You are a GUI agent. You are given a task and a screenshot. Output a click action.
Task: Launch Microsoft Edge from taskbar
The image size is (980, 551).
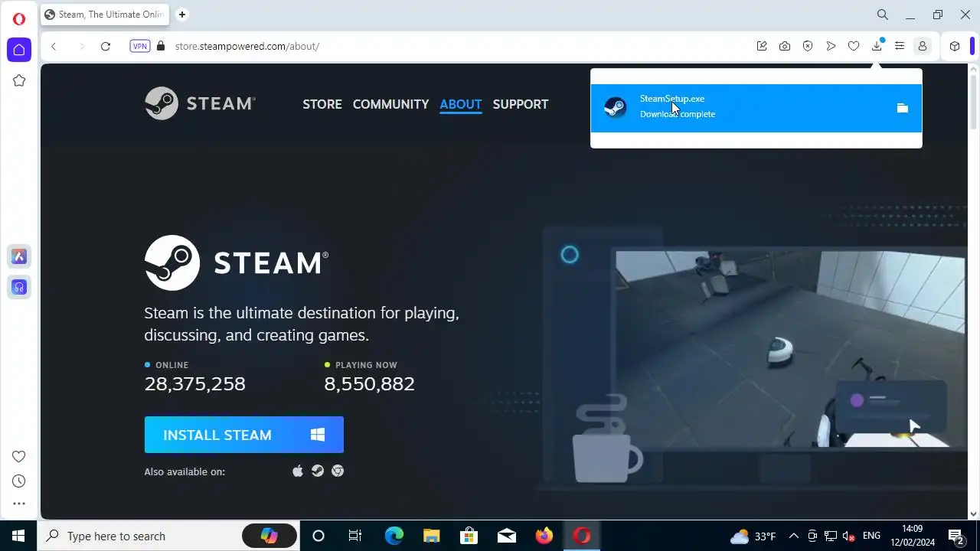tap(394, 536)
